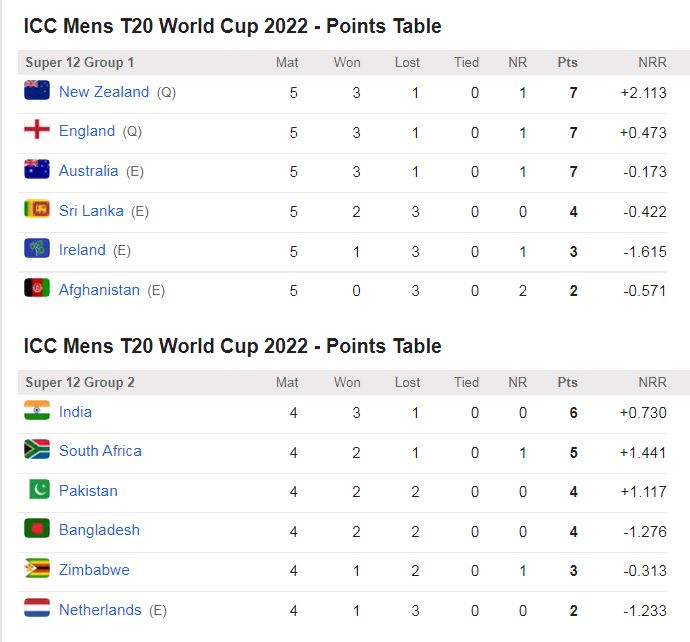Screen dimensions: 690x642
Task: Open the Afghanistan team link
Action: (99, 290)
